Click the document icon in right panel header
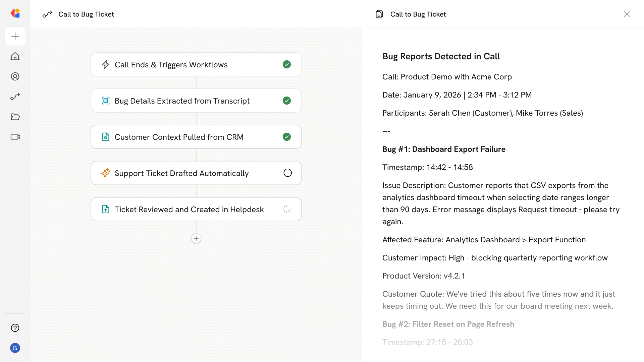This screenshot has height=362, width=644. click(x=379, y=14)
